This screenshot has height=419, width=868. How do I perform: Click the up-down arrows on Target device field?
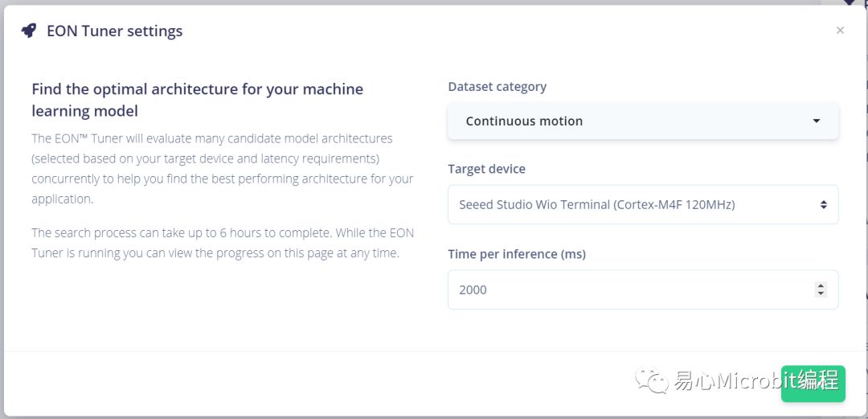pos(823,204)
